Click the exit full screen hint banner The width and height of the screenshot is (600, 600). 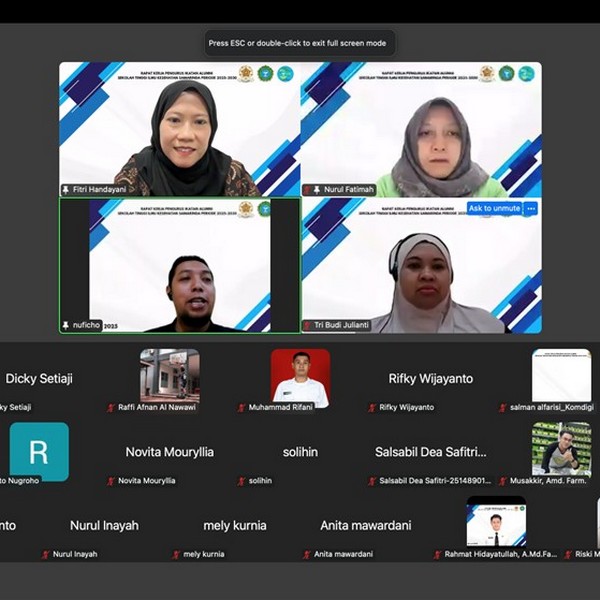click(x=297, y=43)
